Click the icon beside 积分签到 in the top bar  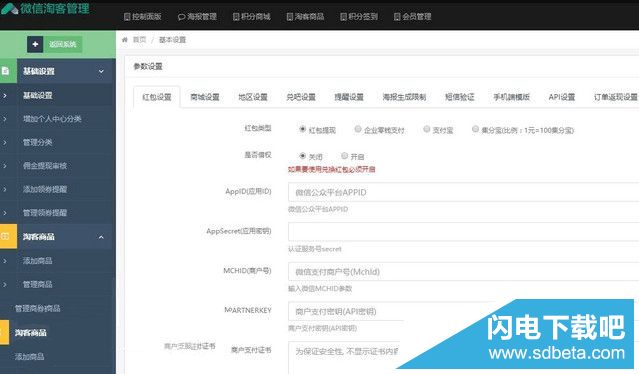344,17
